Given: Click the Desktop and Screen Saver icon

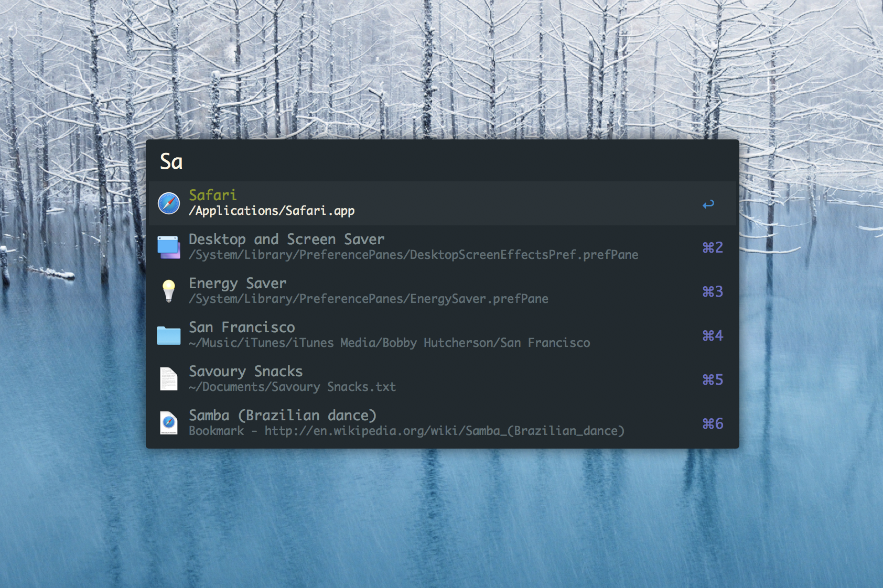Looking at the screenshot, I should [169, 247].
